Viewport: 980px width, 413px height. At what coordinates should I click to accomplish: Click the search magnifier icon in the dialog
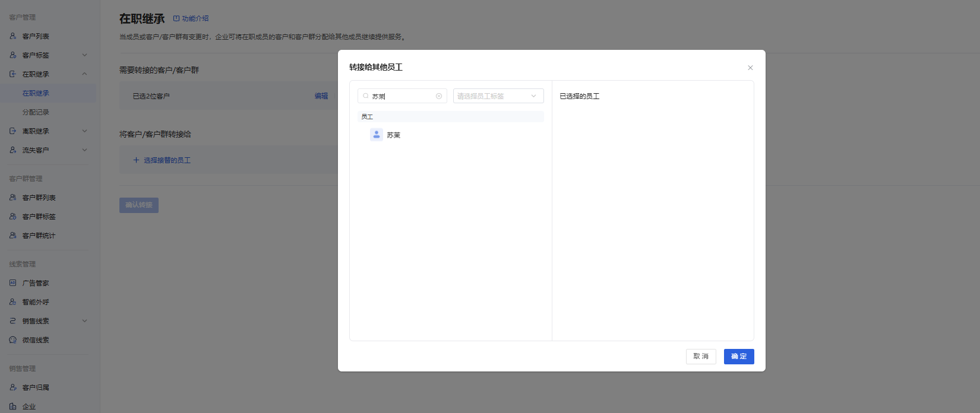coord(366,96)
